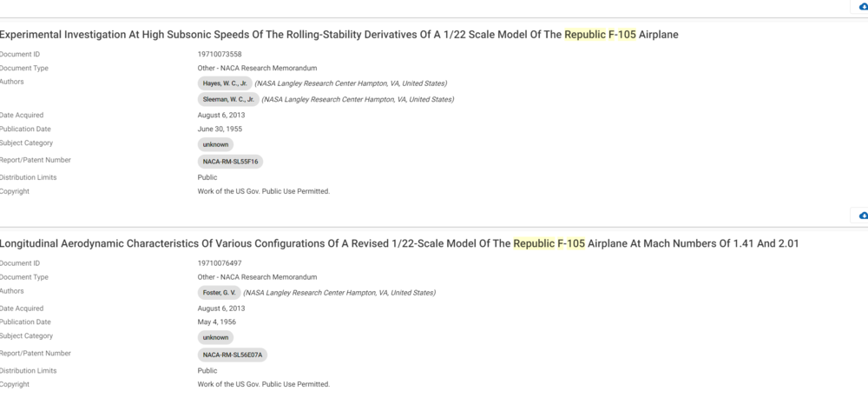868x398 pixels.
Task: Select the Hayes, W. C., Jr. author chip
Action: (224, 83)
